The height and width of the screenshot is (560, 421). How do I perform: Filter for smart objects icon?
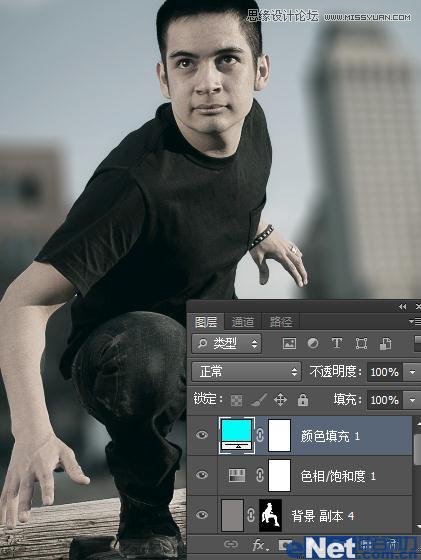pos(385,344)
